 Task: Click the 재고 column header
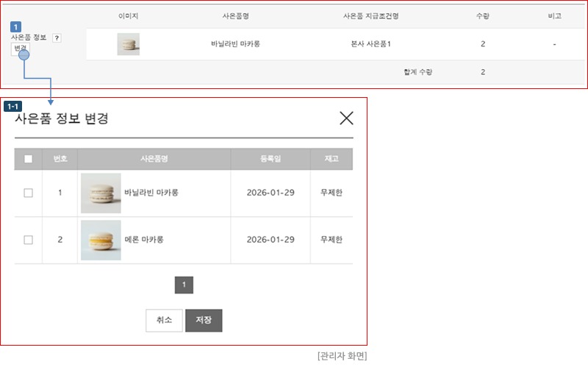[331, 159]
